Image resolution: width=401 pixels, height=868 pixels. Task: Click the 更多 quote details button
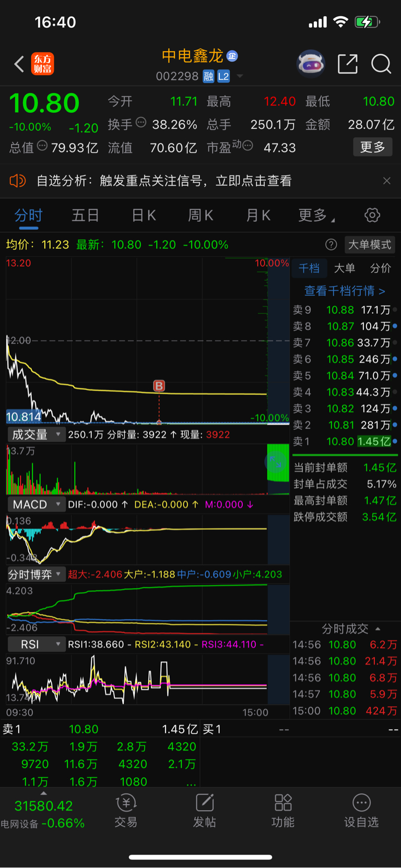click(x=373, y=147)
